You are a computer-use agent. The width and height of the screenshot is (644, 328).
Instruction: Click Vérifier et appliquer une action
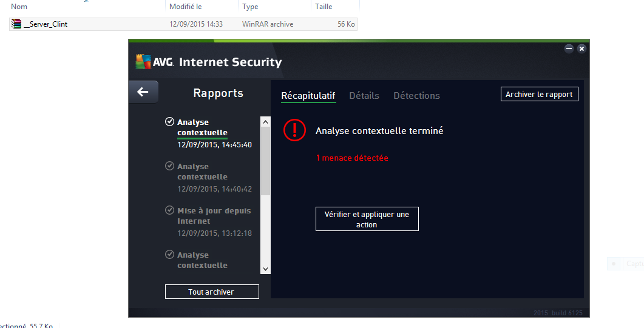(367, 219)
